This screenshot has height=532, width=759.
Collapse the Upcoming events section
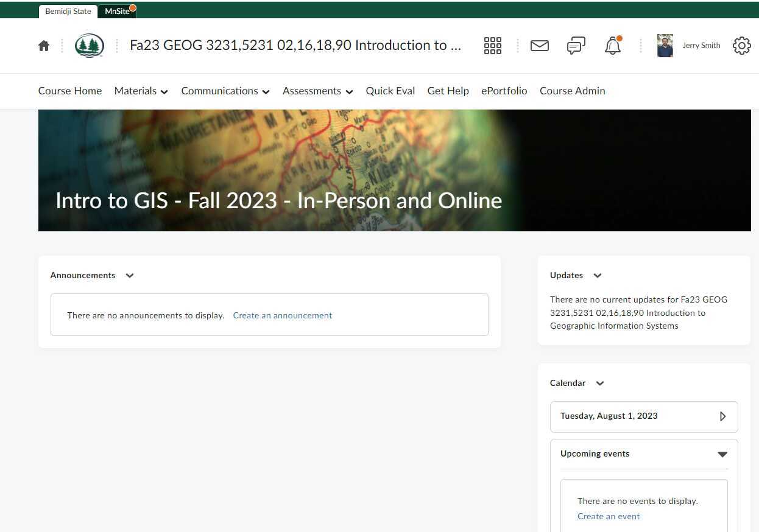click(722, 454)
